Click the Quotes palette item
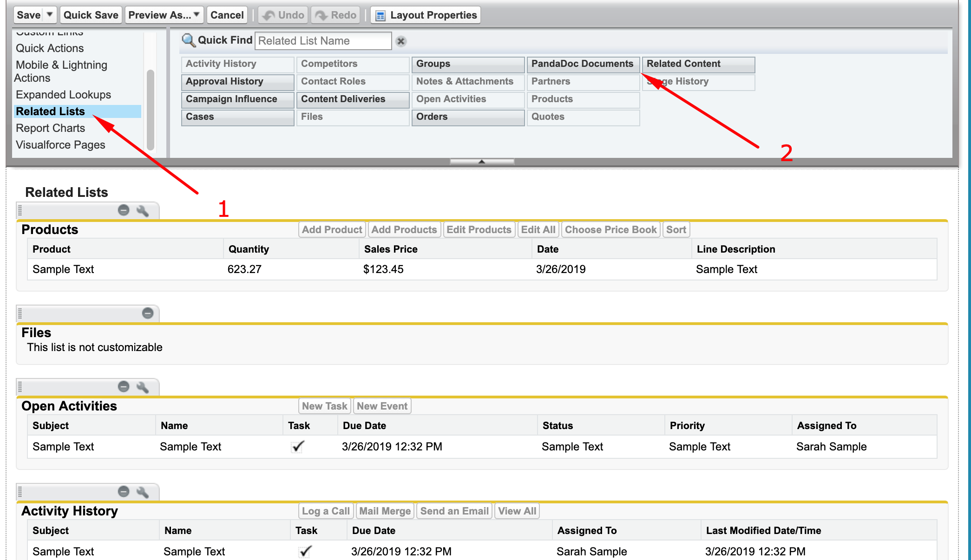971x560 pixels. click(x=583, y=117)
